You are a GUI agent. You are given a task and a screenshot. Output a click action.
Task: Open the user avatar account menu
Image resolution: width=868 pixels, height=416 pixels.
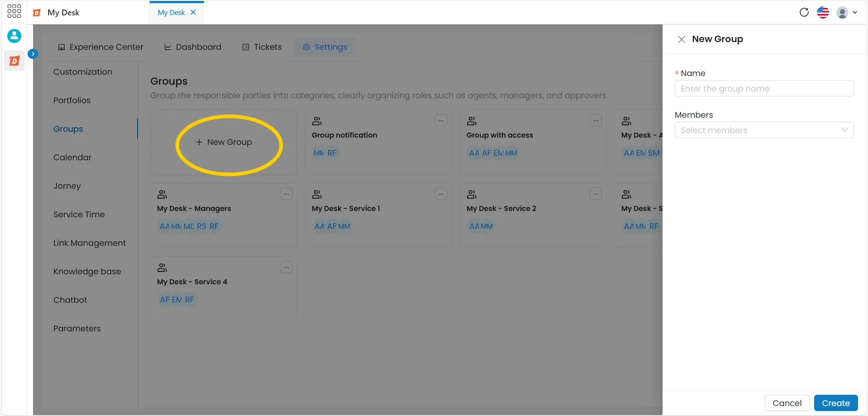coord(846,12)
